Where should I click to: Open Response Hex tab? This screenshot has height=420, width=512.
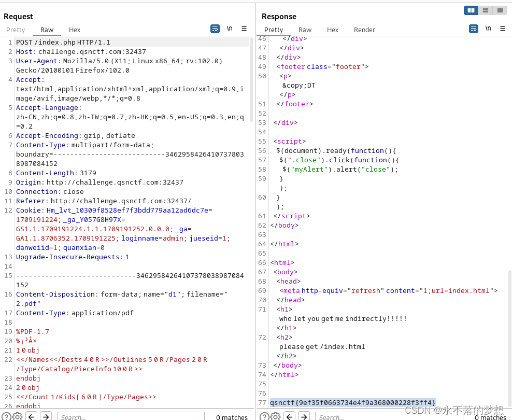[332, 30]
